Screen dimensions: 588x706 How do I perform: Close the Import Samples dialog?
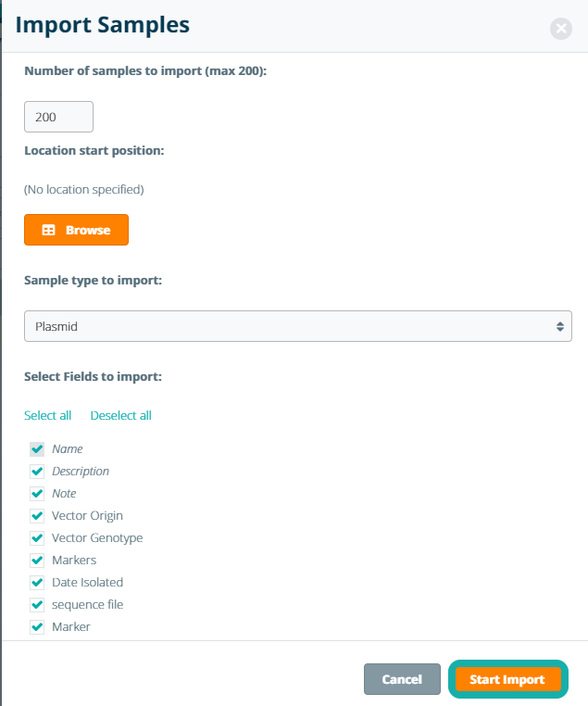561,29
